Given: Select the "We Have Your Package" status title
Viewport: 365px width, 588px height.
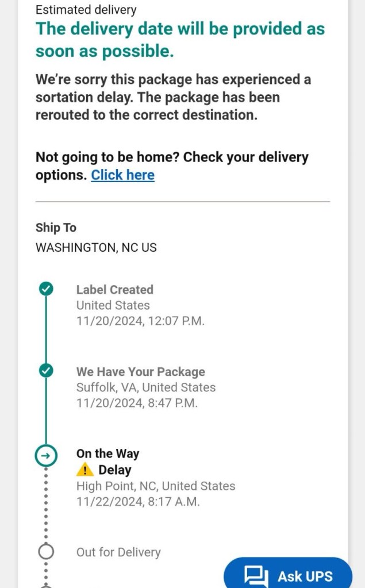Looking at the screenshot, I should [x=140, y=372].
